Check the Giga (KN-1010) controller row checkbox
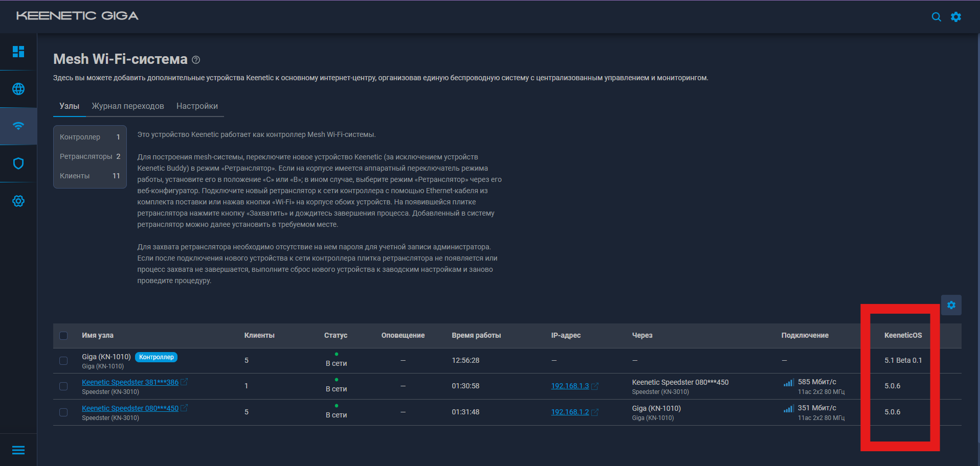Viewport: 980px width, 466px height. pyautogui.click(x=63, y=361)
